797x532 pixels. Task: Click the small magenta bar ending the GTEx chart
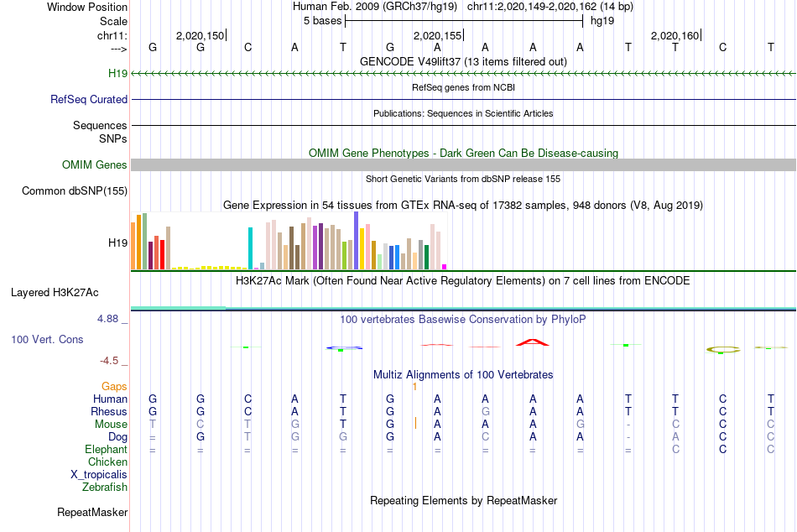point(445,267)
